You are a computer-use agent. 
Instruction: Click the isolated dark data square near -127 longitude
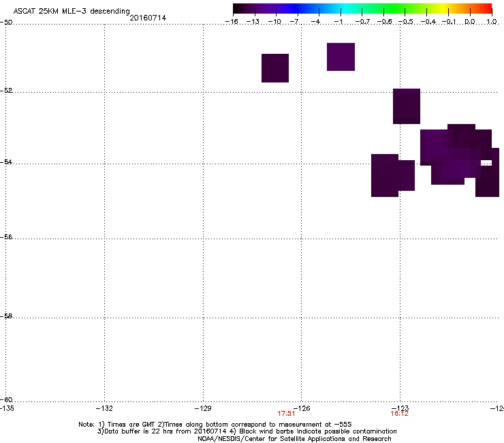[275, 68]
